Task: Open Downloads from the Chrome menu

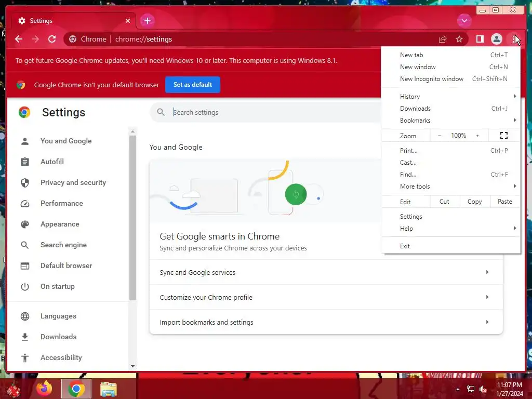Action: coord(450,109)
